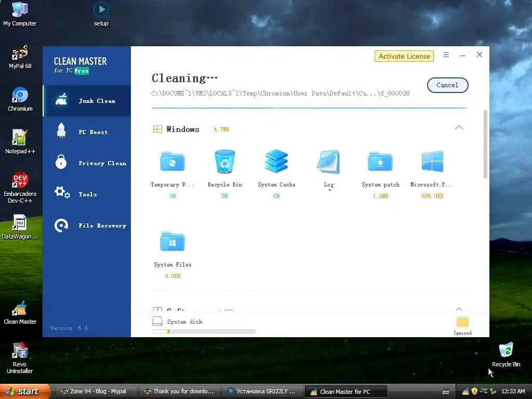Select the Microsoft P... Windows logo icon

click(432, 162)
